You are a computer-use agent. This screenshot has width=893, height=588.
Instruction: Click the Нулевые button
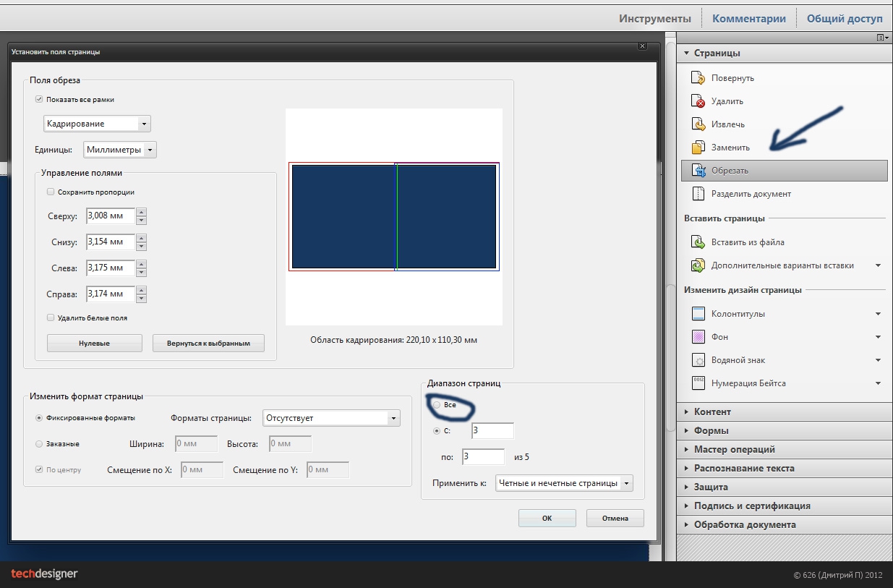click(94, 343)
